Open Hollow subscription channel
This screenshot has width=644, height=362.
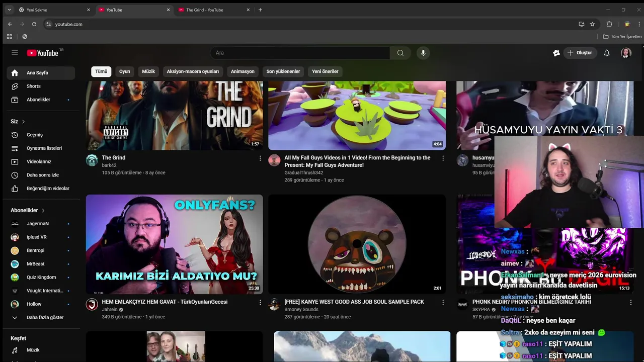coord(41,304)
